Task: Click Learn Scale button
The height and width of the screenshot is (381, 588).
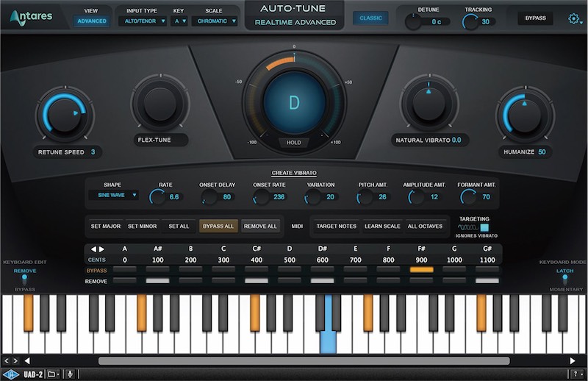Action: 382,227
